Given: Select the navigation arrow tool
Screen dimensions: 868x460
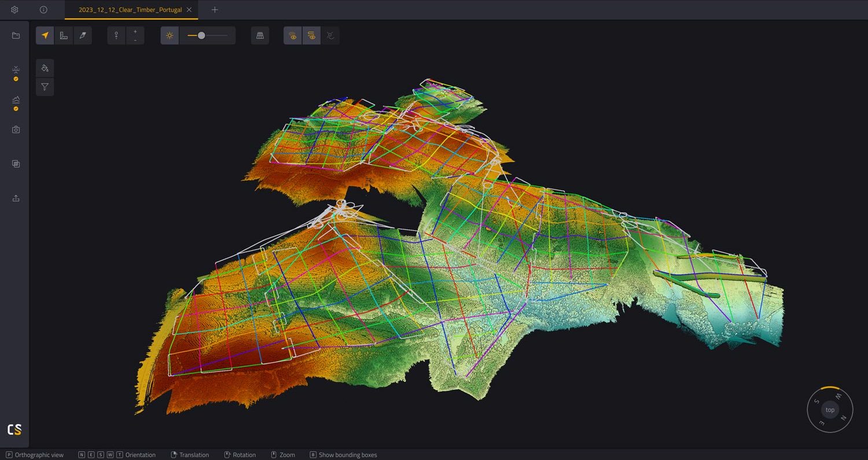Looking at the screenshot, I should tap(45, 35).
